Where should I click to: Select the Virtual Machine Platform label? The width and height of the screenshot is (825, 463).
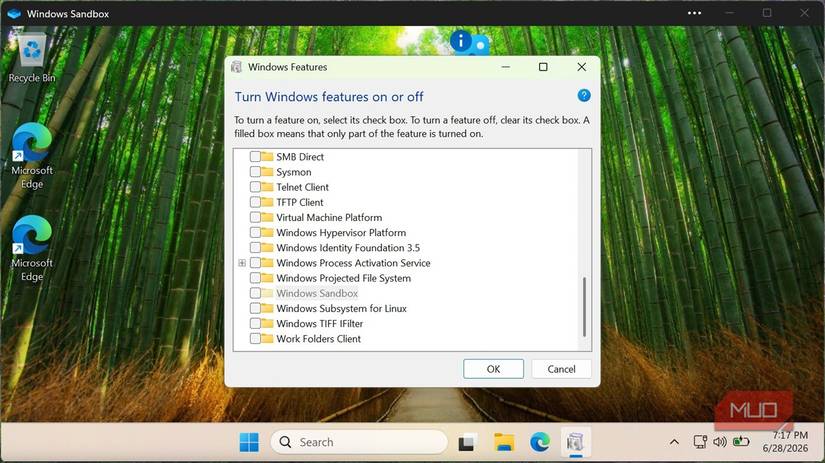tap(329, 217)
